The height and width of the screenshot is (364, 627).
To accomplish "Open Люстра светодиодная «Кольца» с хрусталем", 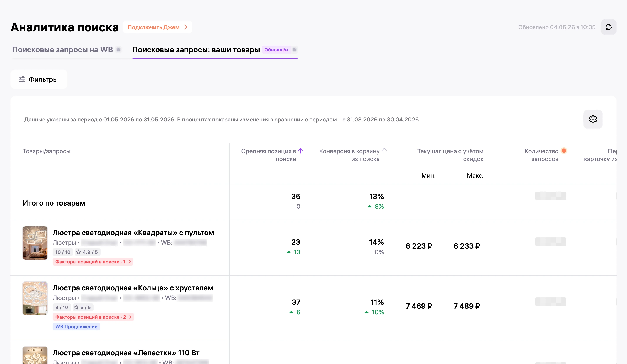I will [133, 288].
